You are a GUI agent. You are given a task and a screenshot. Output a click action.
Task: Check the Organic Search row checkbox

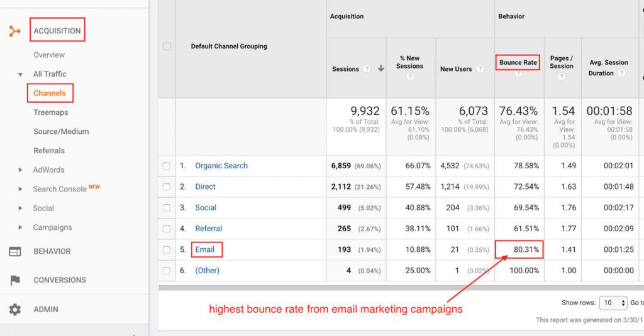click(166, 166)
